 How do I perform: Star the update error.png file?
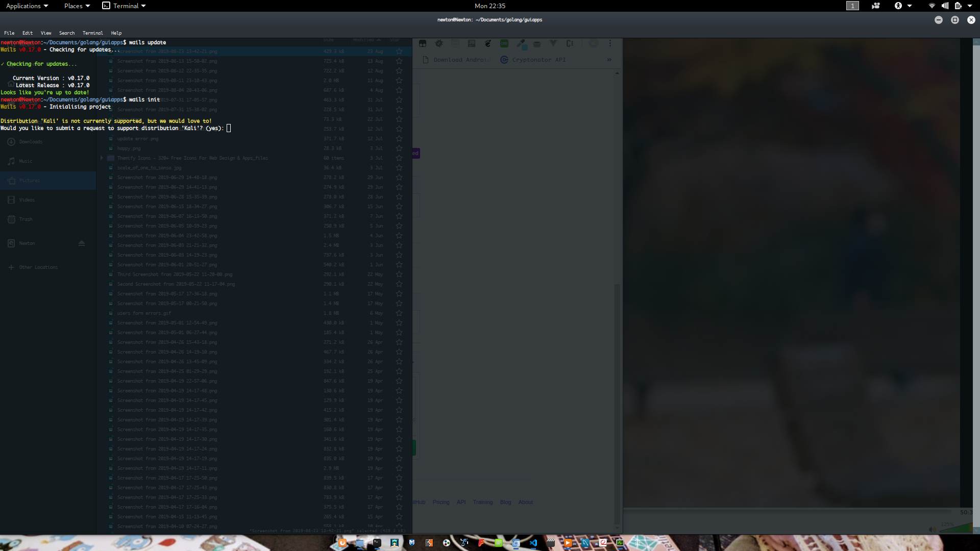(399, 138)
